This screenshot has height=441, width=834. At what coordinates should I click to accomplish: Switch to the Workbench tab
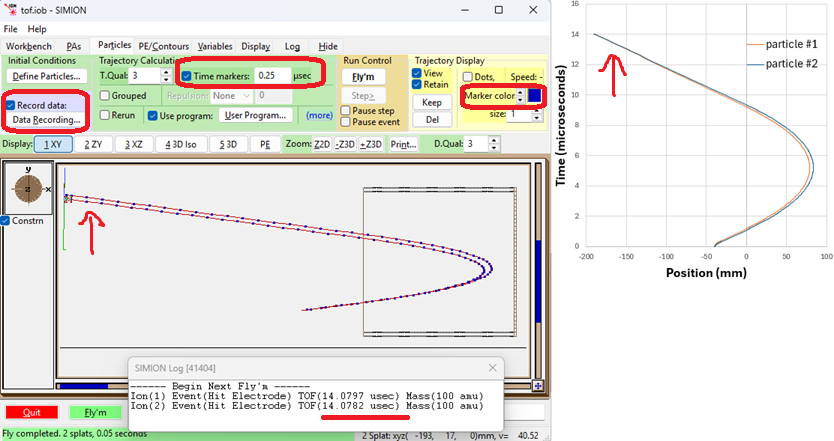pos(29,46)
